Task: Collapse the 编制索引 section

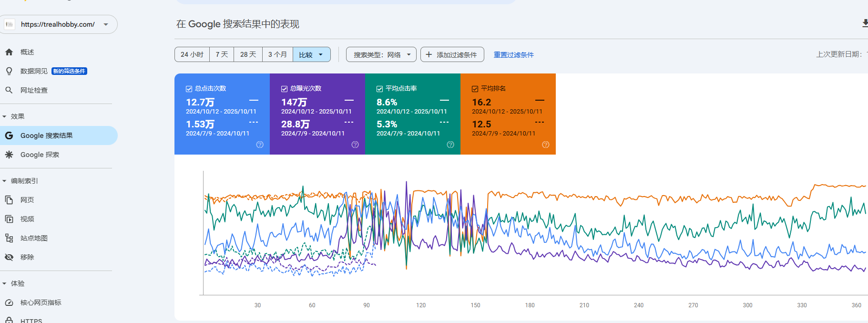Action: pos(5,181)
